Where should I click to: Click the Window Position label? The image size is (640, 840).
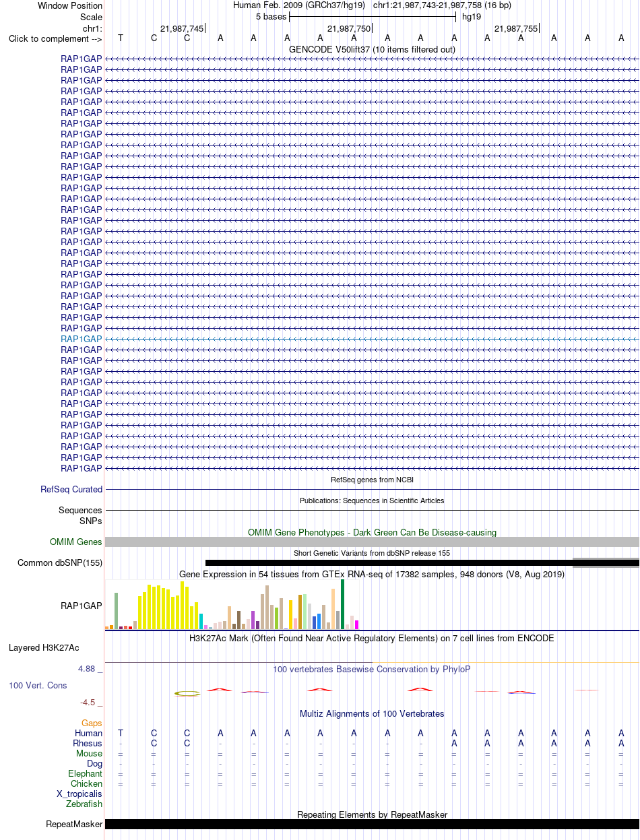[x=70, y=5]
